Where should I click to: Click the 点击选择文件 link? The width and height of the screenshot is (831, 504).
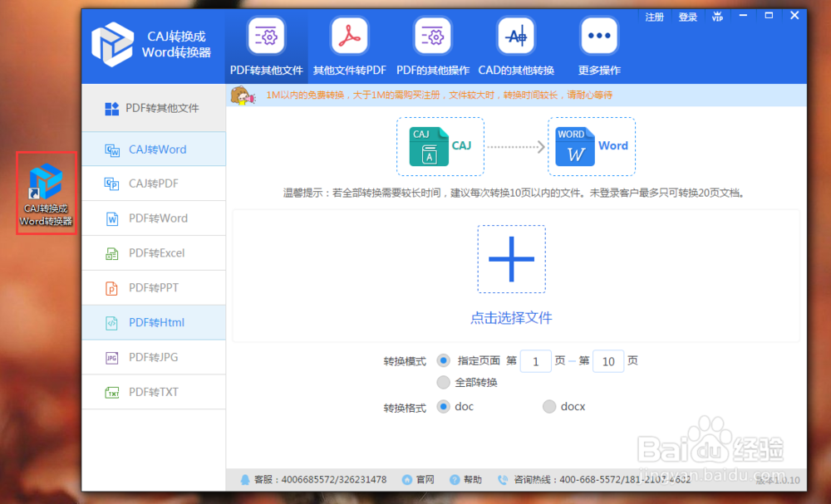coord(511,318)
